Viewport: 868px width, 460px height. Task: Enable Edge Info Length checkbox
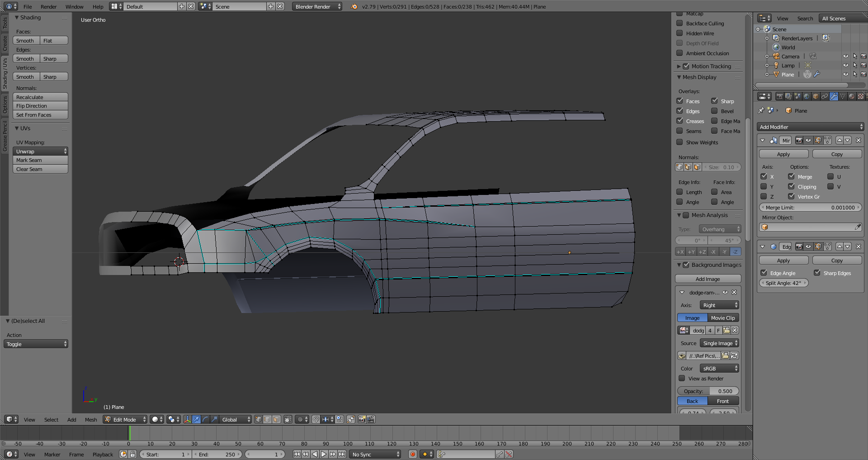[679, 192]
